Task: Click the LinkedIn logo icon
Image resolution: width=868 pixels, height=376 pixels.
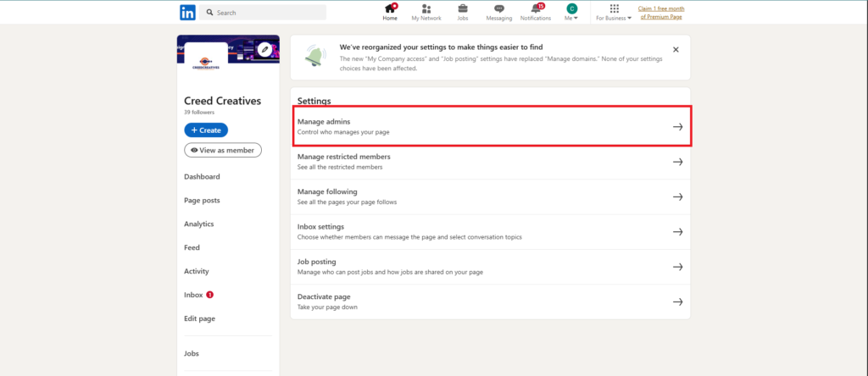Action: 187,12
